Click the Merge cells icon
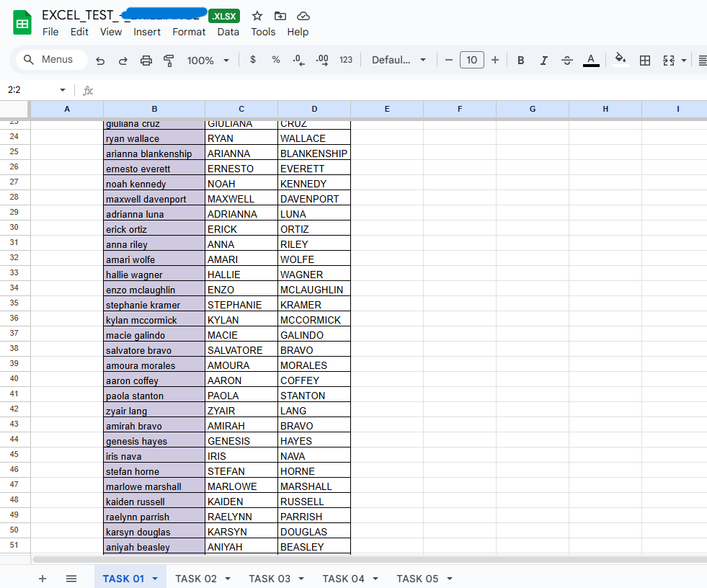 coord(669,60)
